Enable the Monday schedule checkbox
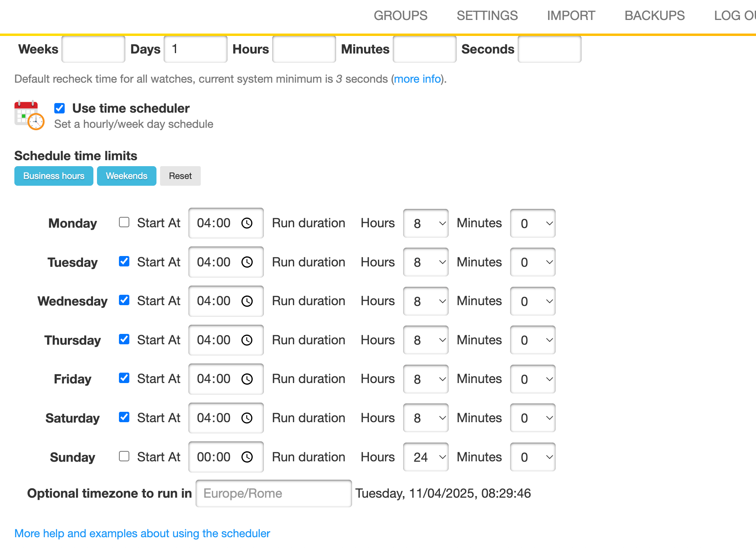 click(x=124, y=222)
